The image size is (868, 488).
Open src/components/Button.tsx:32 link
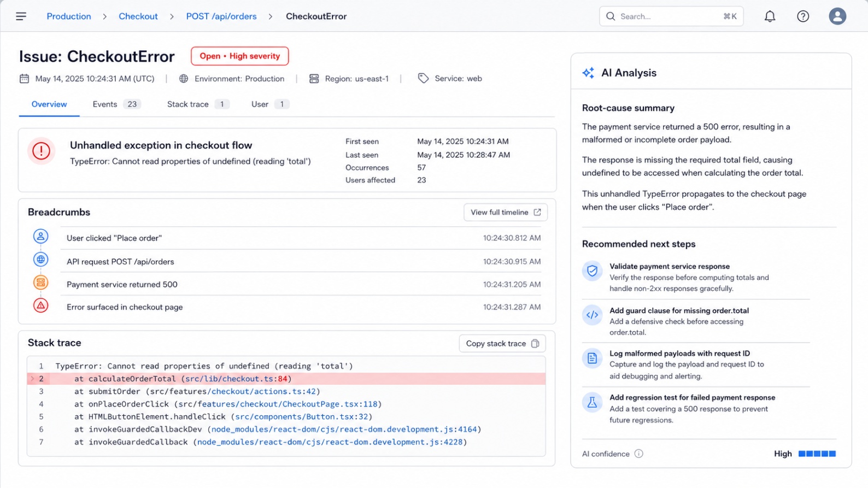click(302, 416)
